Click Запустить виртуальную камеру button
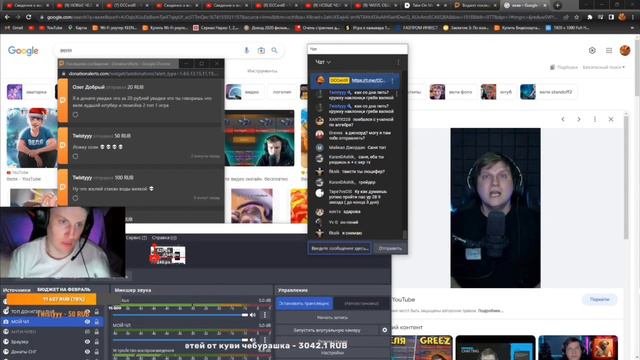640x360 pixels. coord(327,330)
